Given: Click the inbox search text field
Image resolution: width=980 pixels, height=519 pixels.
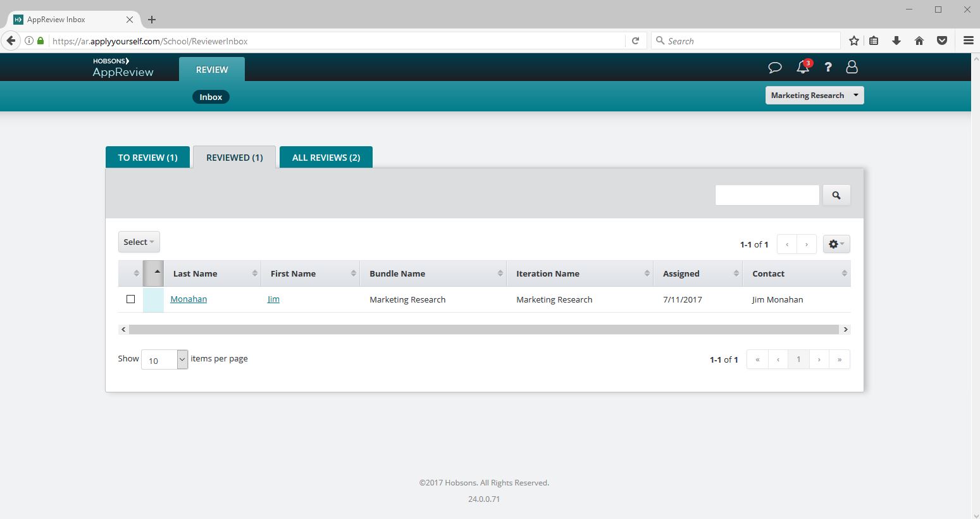Looking at the screenshot, I should click(x=767, y=196).
